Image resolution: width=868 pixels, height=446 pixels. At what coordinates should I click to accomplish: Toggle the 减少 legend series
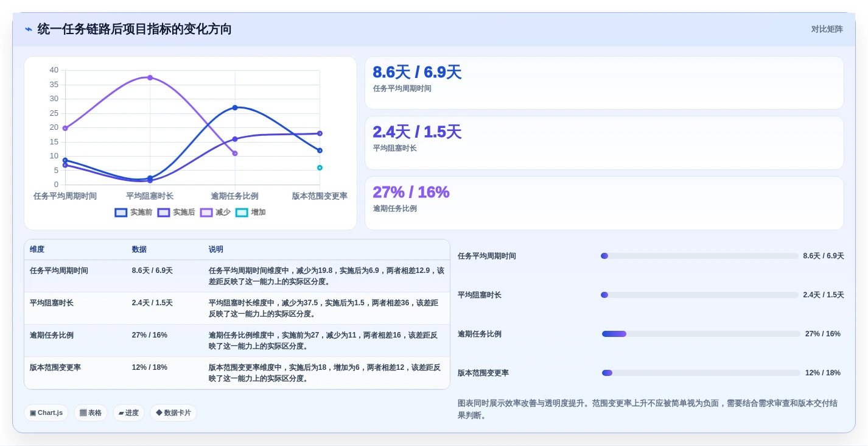(215, 213)
